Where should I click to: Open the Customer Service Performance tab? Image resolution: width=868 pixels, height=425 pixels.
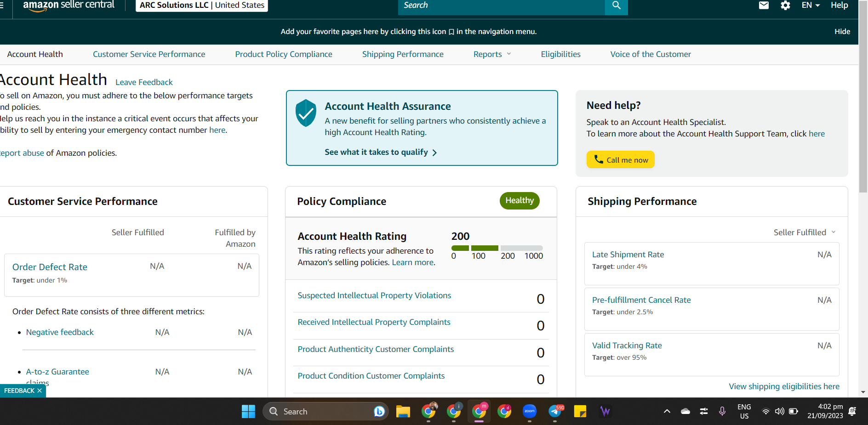click(149, 54)
